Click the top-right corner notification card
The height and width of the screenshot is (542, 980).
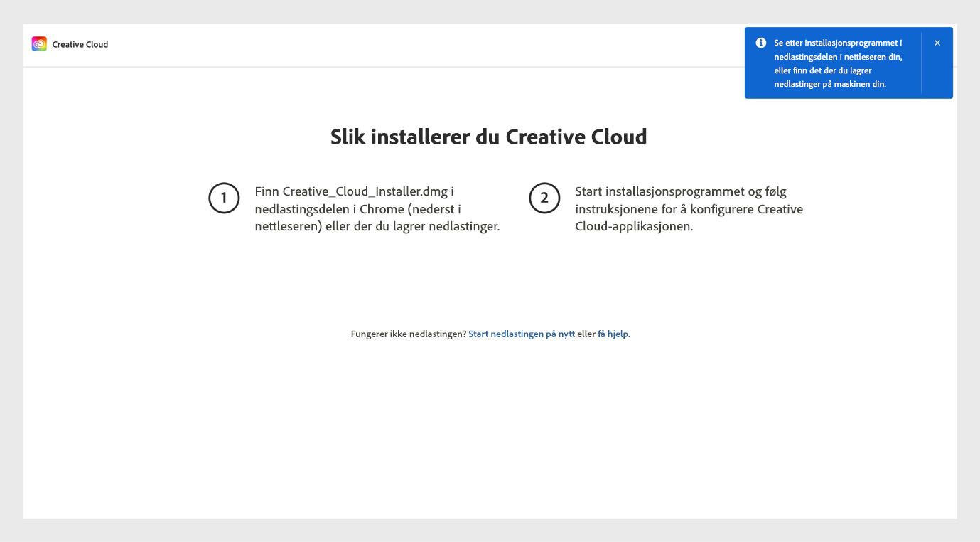[x=848, y=63]
